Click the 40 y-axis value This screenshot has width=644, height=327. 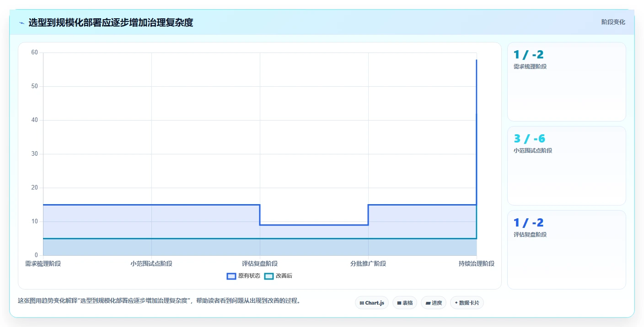pyautogui.click(x=34, y=120)
